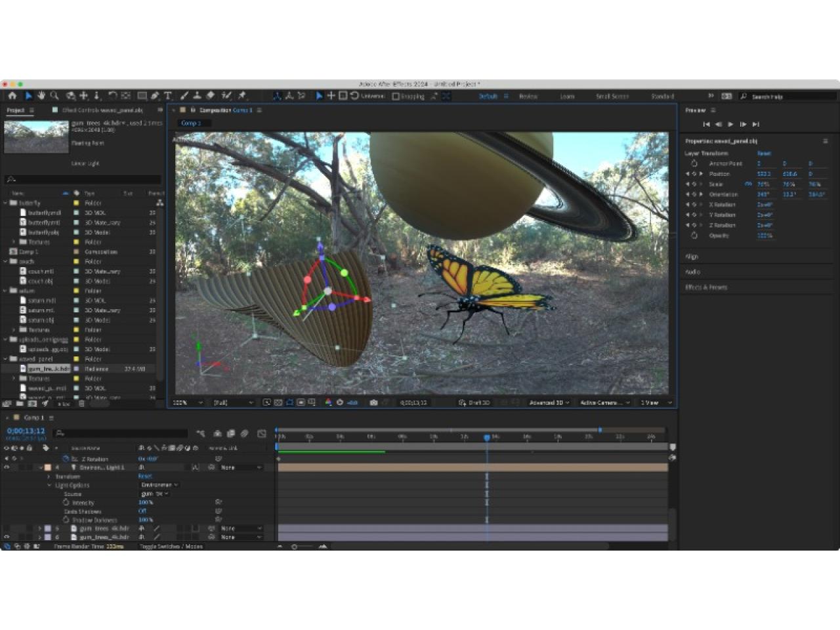This screenshot has width=840, height=630.
Task: Select the Type text tool
Action: pos(168,96)
